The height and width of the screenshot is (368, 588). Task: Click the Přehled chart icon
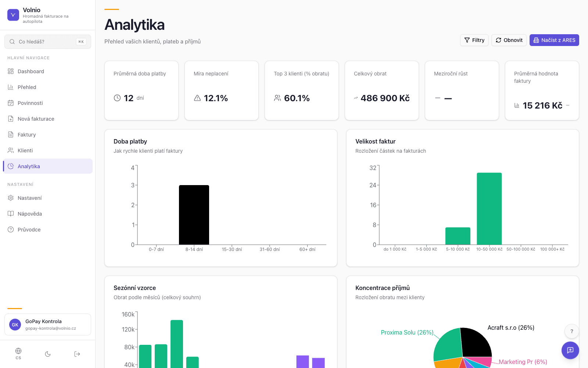[x=11, y=87]
